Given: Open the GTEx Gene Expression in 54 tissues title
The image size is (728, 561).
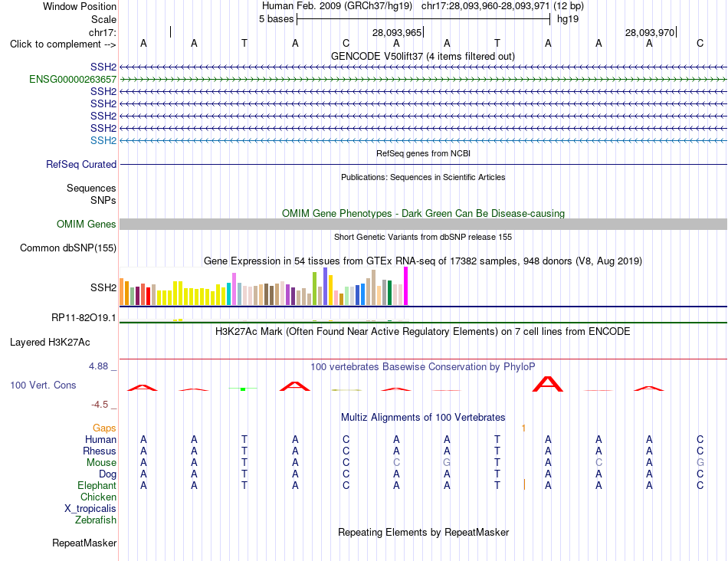Looking at the screenshot, I should tap(423, 261).
